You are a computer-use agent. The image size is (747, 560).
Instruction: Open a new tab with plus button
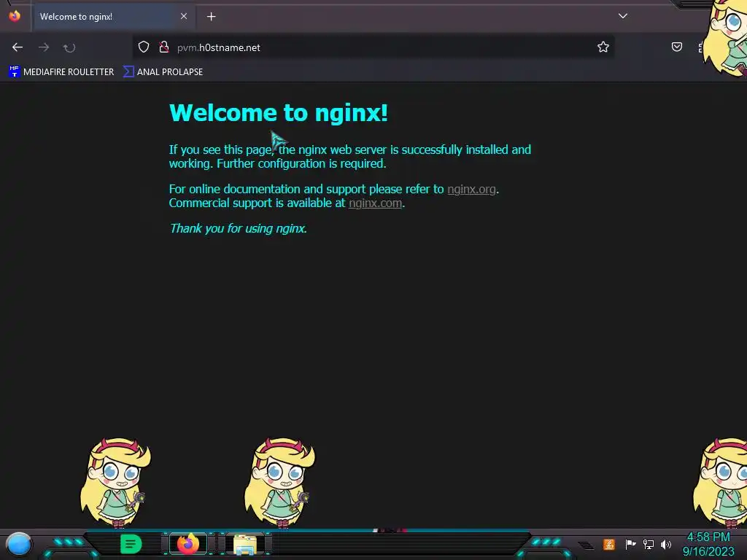click(x=211, y=17)
